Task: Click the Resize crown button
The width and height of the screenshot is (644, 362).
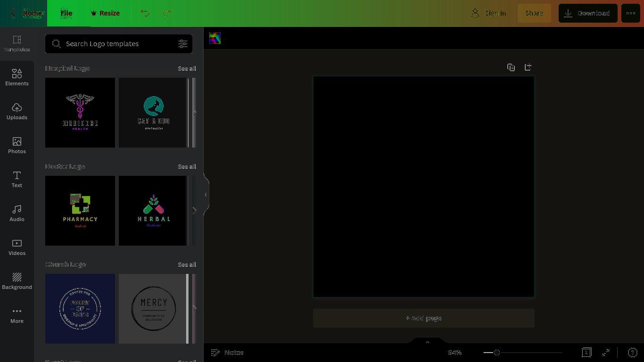Action: point(105,13)
